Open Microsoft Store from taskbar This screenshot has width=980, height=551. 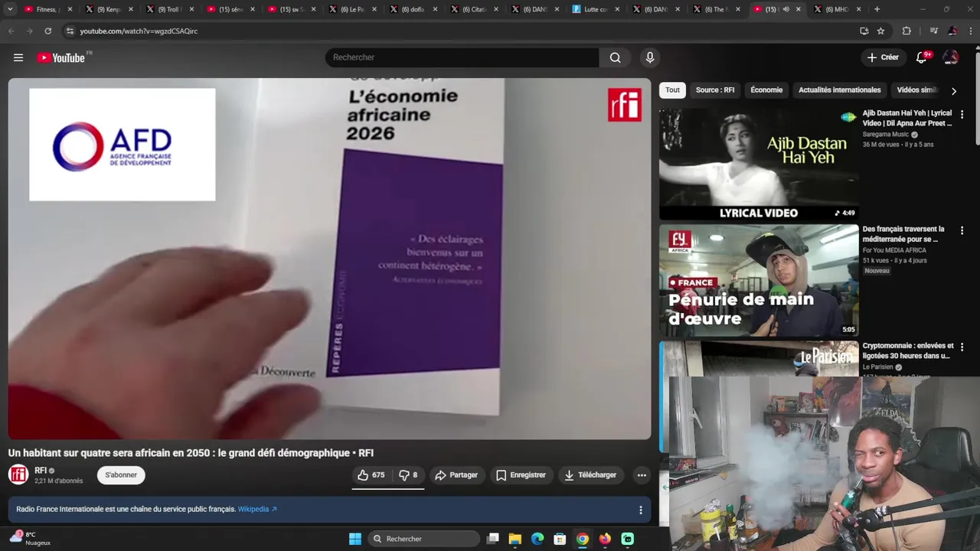coord(560,539)
